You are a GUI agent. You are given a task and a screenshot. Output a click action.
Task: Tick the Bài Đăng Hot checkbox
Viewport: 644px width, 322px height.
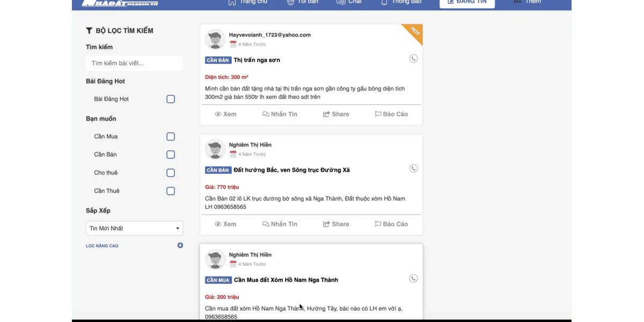171,99
